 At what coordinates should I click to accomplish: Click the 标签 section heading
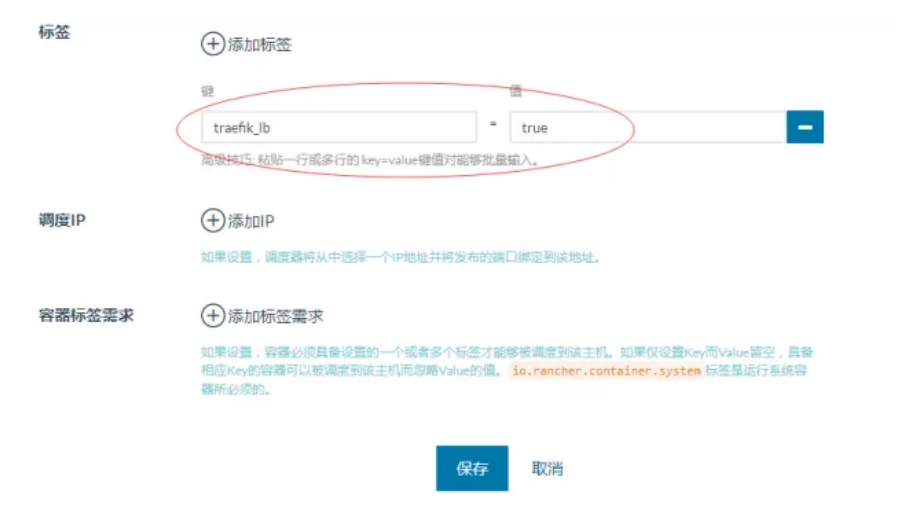point(54,32)
